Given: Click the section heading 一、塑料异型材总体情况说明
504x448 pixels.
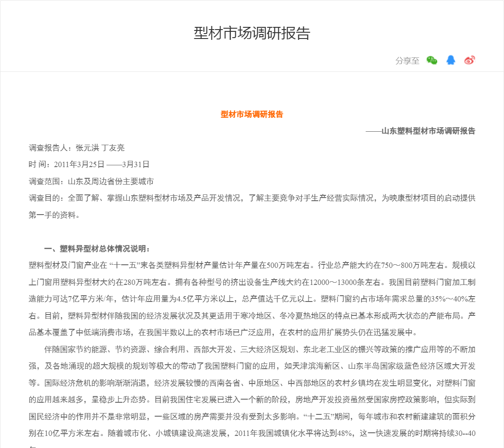Looking at the screenshot, I should [97, 249].
